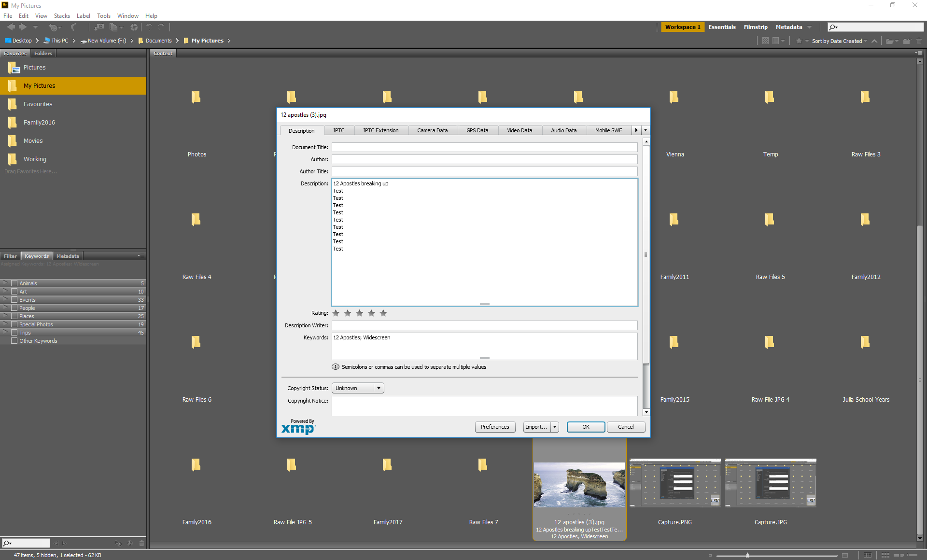The width and height of the screenshot is (927, 560).
Task: Open the Sort by Date Created menu
Action: tap(839, 41)
